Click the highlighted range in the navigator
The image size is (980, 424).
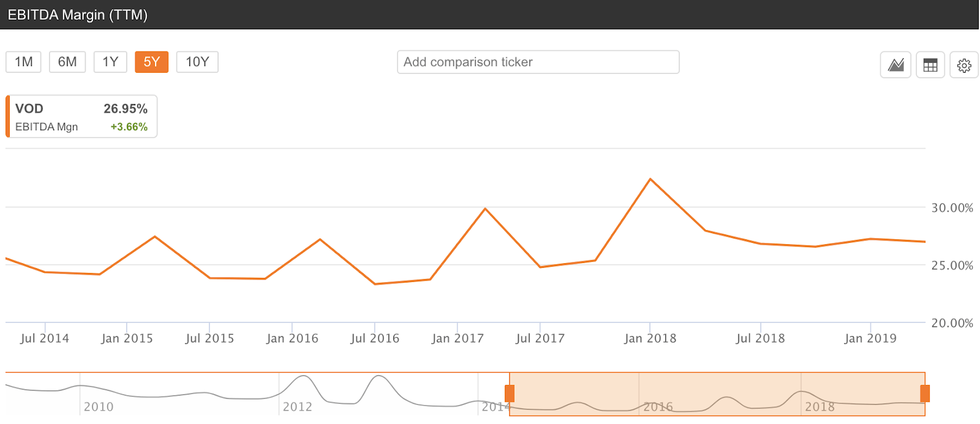pyautogui.click(x=717, y=393)
